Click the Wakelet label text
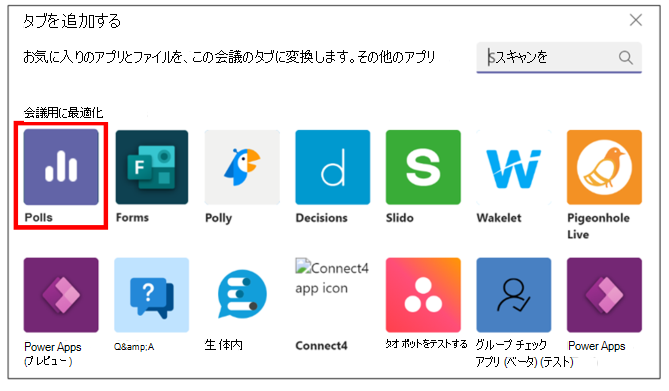This screenshot has width=669, height=391. coord(499,218)
